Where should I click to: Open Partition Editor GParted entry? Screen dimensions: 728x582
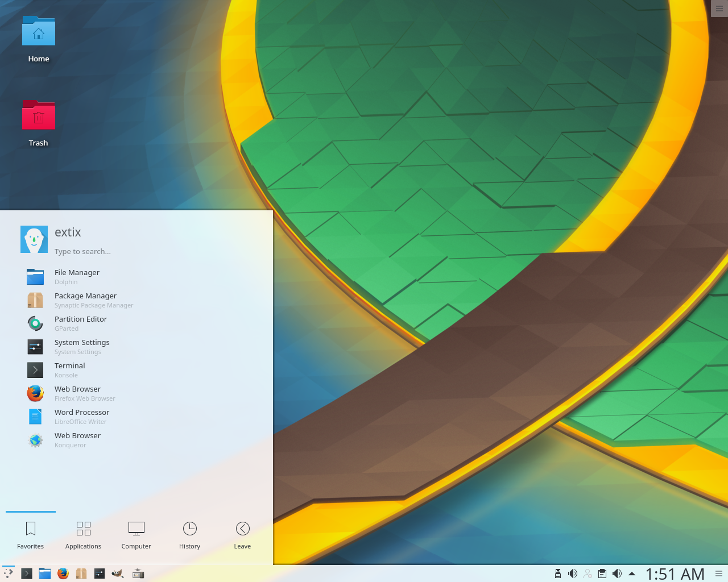coord(136,323)
